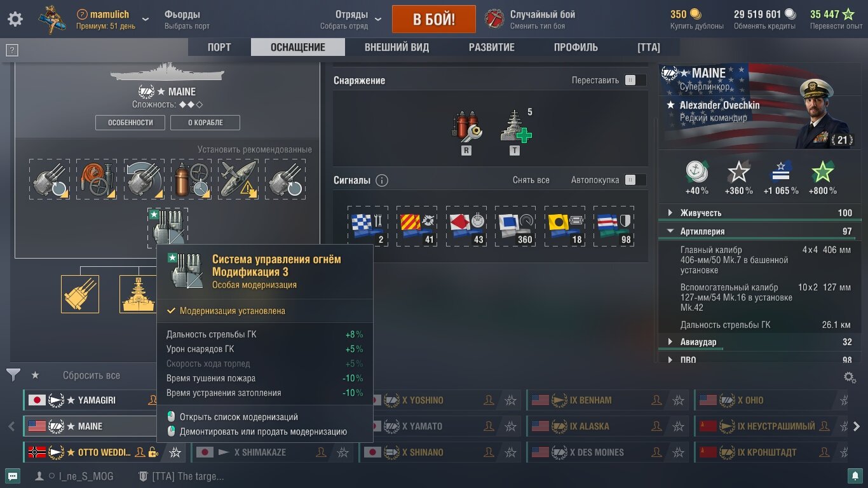The image size is (868, 488).
Task: Click the signal flag with count 360
Action: [x=515, y=226]
